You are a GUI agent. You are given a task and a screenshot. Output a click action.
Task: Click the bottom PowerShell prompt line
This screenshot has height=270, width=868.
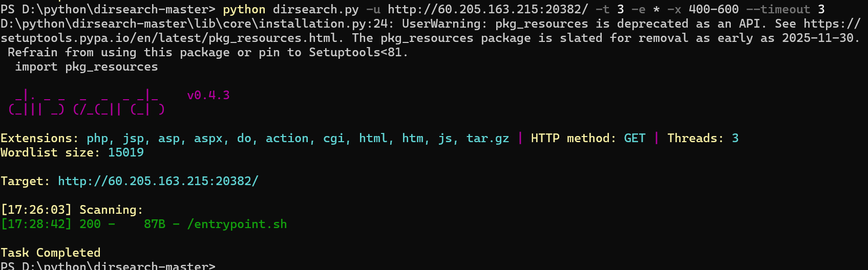point(108,266)
